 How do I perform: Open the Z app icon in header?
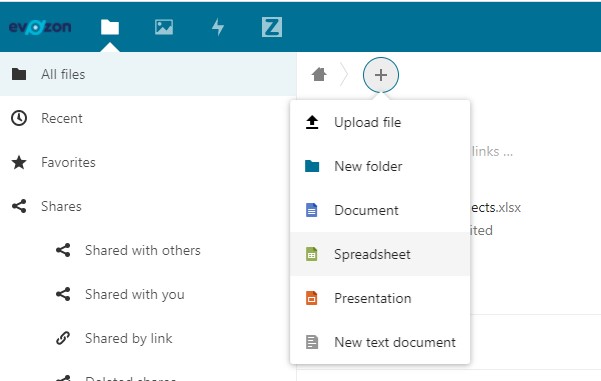click(272, 27)
